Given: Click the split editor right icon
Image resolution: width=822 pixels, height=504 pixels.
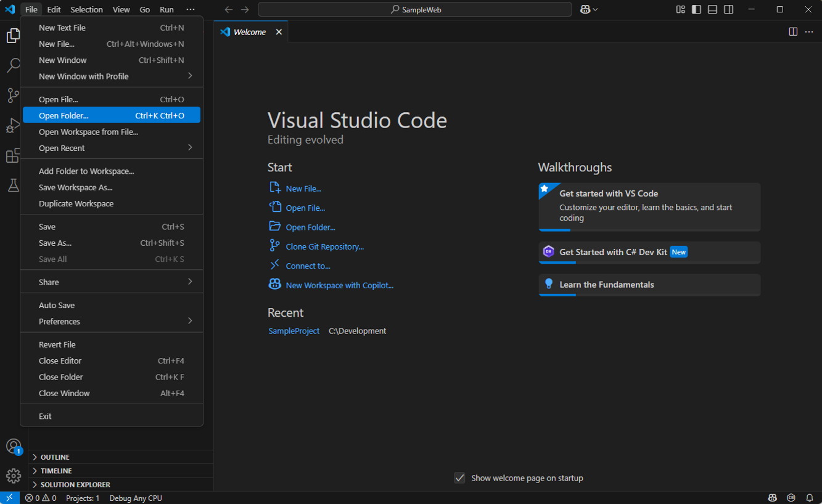Looking at the screenshot, I should 793,32.
